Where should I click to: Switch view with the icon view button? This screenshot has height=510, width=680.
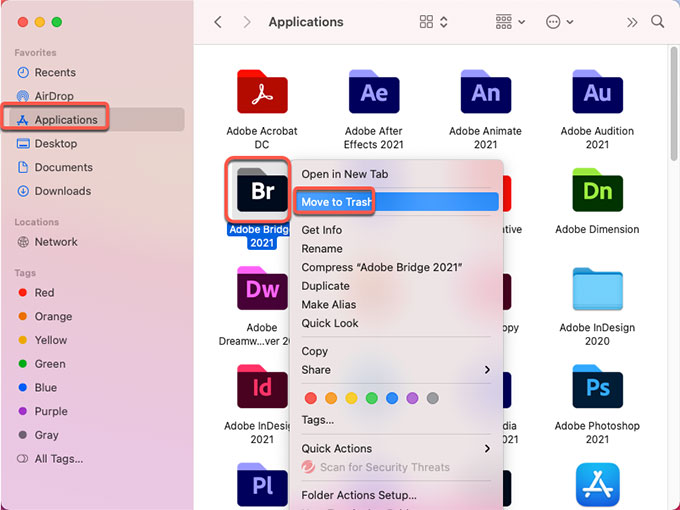433,22
